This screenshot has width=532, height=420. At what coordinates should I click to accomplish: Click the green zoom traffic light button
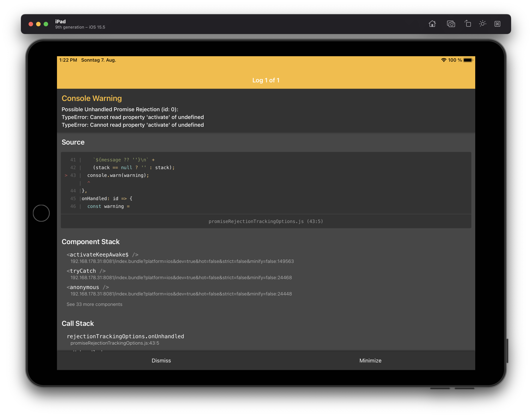click(x=46, y=24)
